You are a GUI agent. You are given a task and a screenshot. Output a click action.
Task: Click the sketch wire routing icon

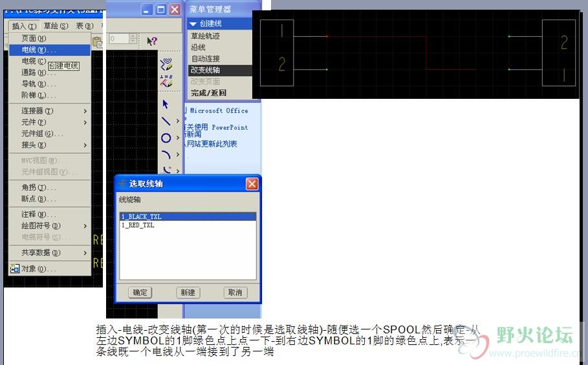click(166, 64)
